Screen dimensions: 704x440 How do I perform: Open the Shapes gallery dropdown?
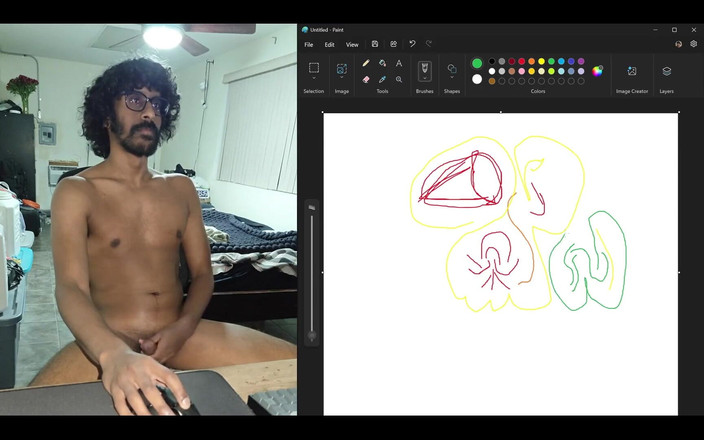click(452, 77)
